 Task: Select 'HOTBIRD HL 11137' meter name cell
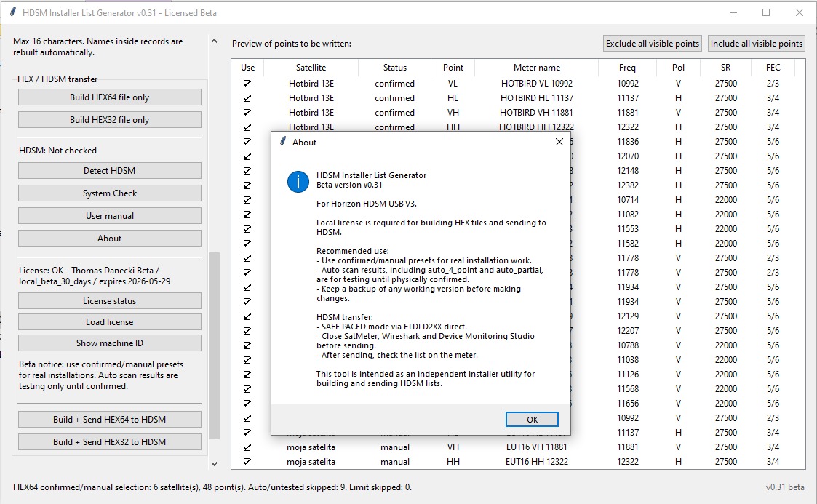[x=537, y=98]
